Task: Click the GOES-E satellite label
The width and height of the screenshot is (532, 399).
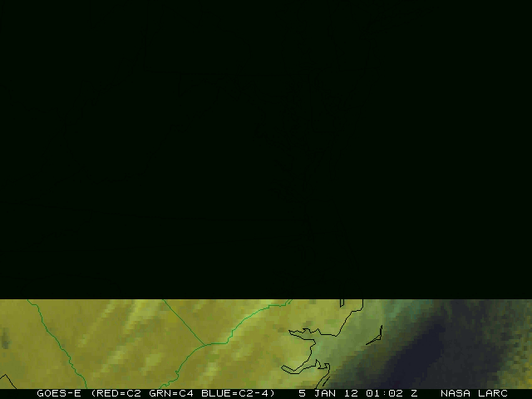Action: click(58, 393)
